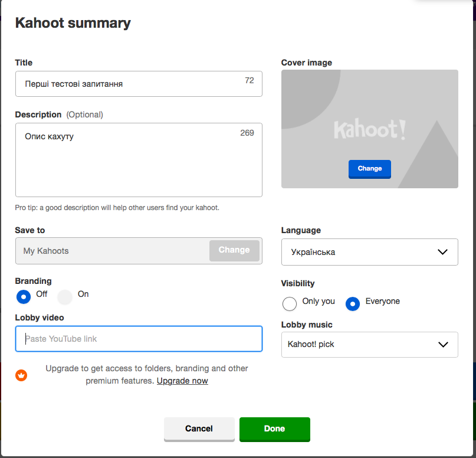Click the Save to label

tap(30, 230)
